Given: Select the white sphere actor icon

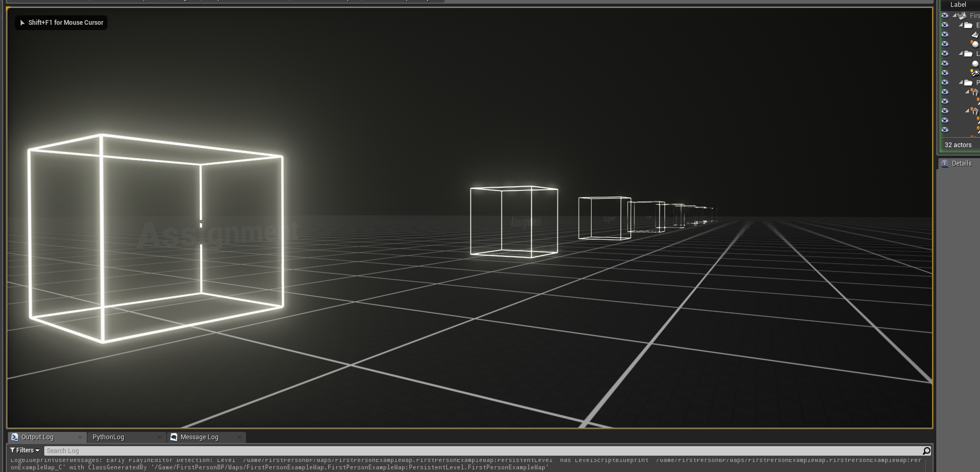Looking at the screenshot, I should tap(975, 44).
